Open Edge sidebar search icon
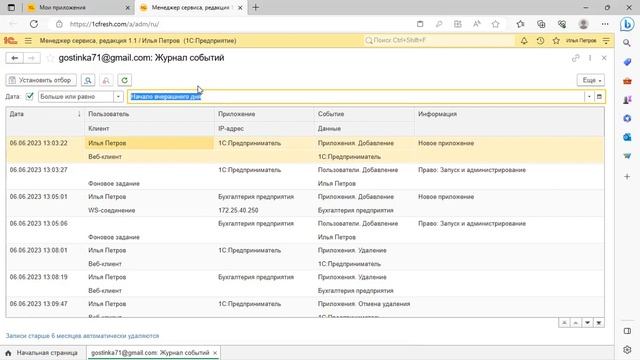640x360 pixels. 627,43
